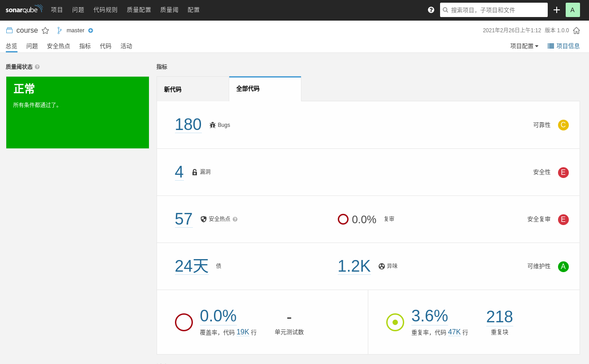The height and width of the screenshot is (364, 589).
Task: Click the 47K lines link
Action: [454, 332]
